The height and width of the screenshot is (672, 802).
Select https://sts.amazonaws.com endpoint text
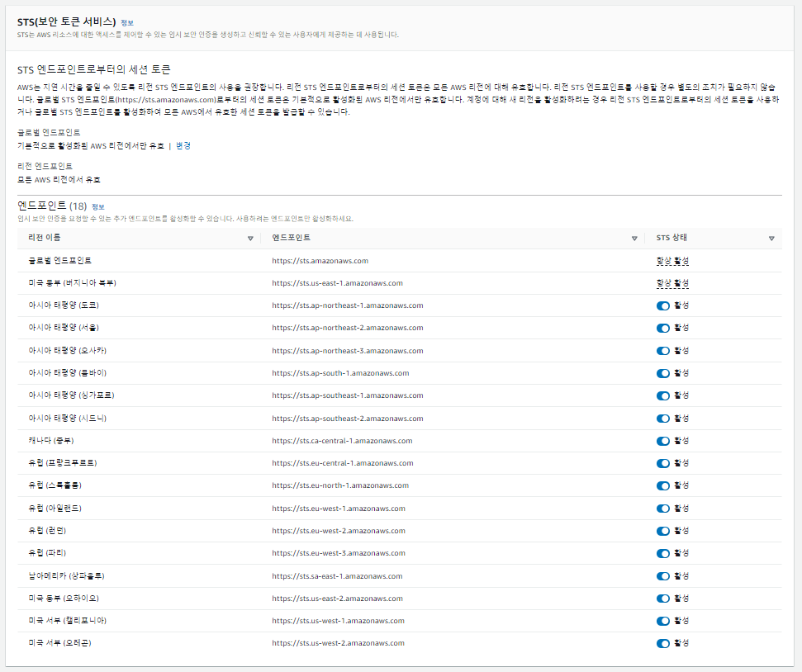pyautogui.click(x=320, y=261)
